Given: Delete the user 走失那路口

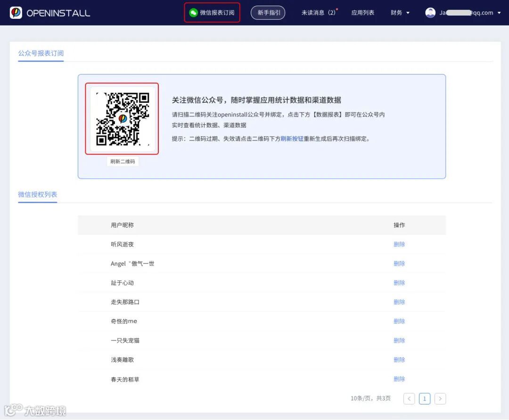Looking at the screenshot, I should (x=399, y=302).
